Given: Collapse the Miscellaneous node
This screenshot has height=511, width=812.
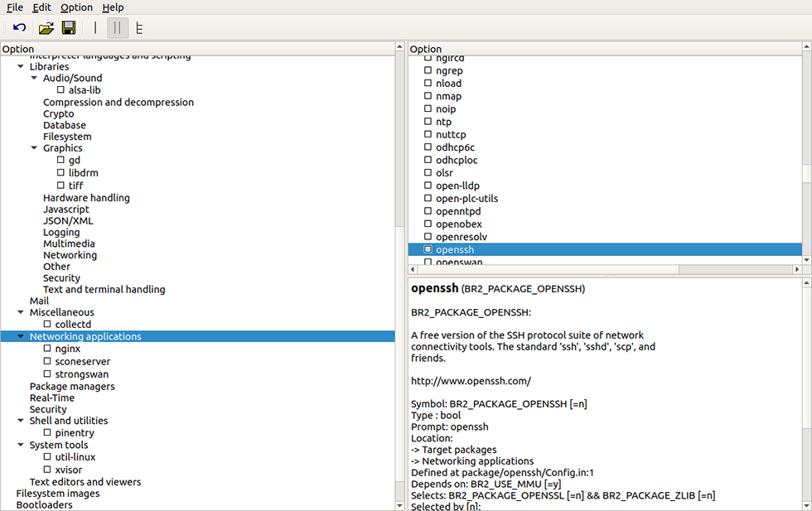Looking at the screenshot, I should click(x=21, y=312).
